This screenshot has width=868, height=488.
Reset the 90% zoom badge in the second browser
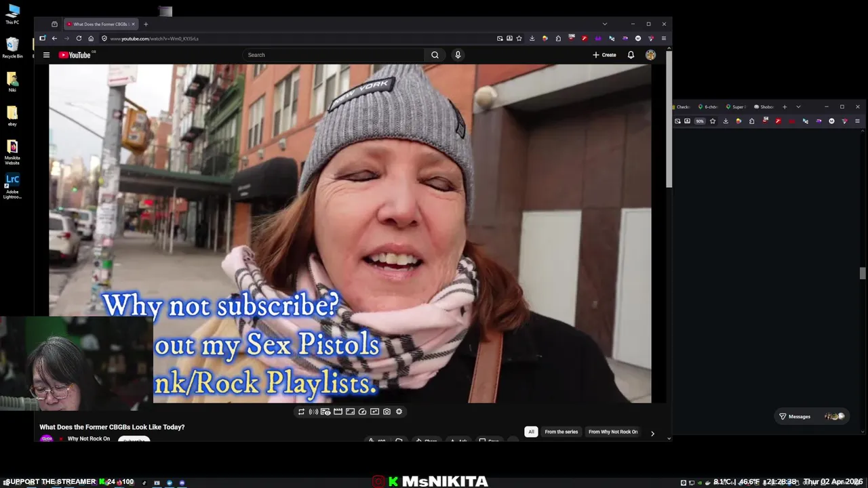tap(700, 121)
